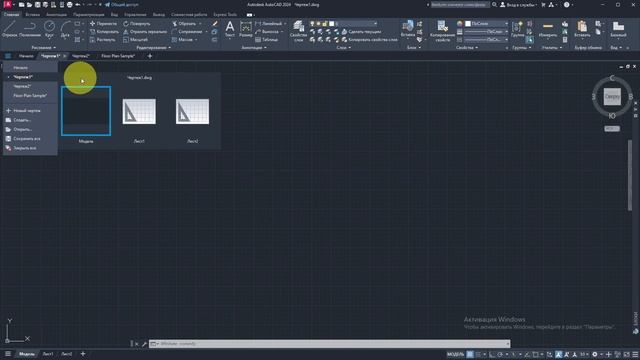Click Make Current (Сделать текущим) layer button
This screenshot has height=360, width=640.
(x=362, y=31)
